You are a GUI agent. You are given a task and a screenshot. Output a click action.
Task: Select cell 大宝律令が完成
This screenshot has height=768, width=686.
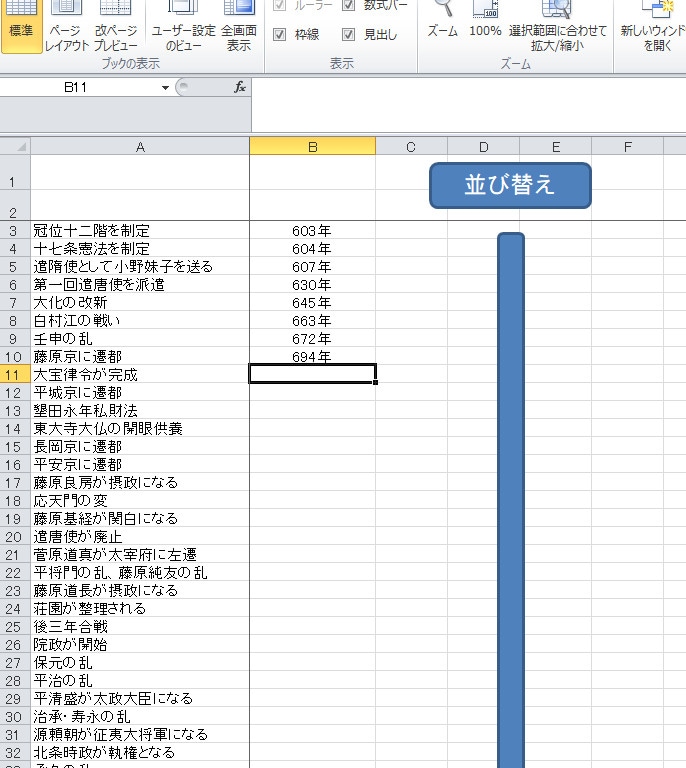tap(140, 375)
